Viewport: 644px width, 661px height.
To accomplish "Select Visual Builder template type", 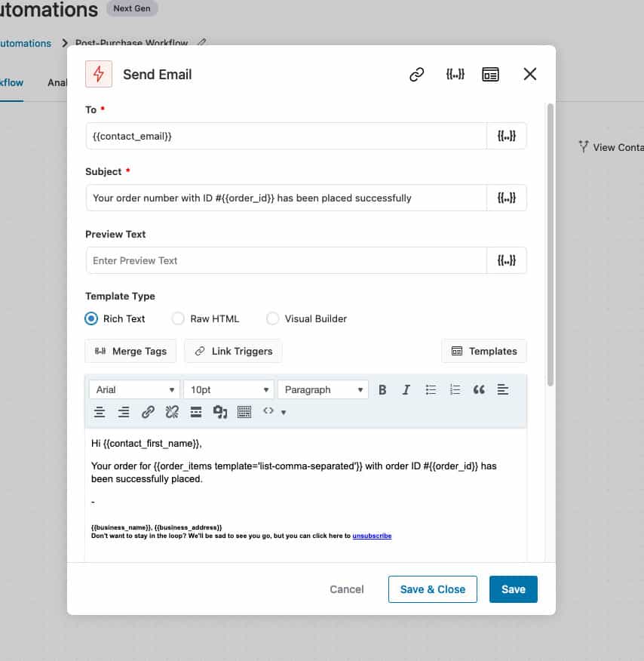I will [x=272, y=318].
